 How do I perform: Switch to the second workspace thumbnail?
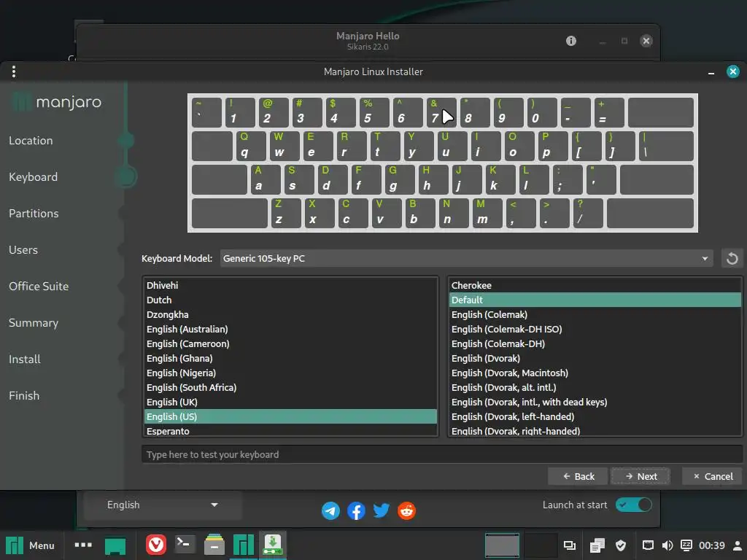coord(541,545)
